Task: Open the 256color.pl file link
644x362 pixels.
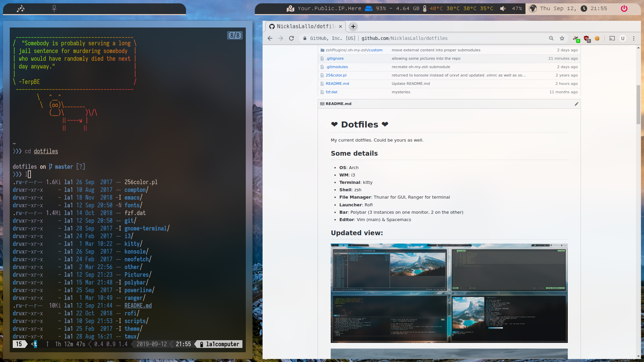Action: tap(336, 75)
